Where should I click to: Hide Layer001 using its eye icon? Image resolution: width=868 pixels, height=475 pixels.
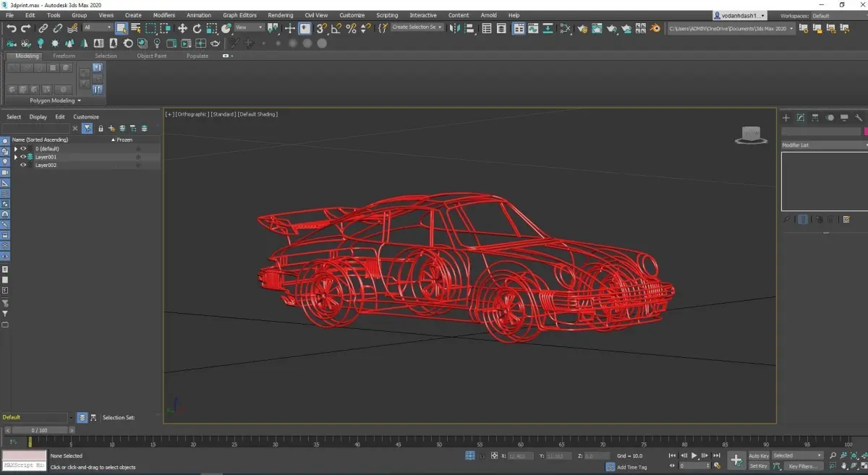pos(23,157)
